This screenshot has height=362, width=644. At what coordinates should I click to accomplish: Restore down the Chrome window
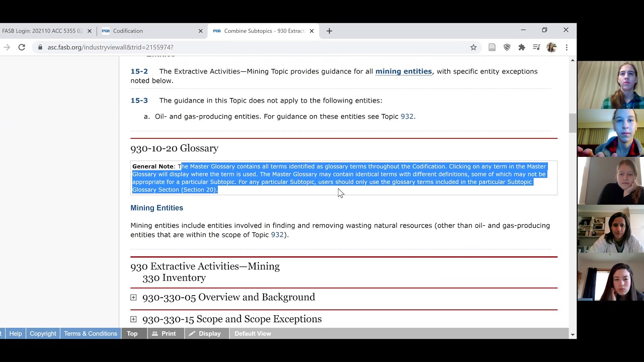(544, 30)
